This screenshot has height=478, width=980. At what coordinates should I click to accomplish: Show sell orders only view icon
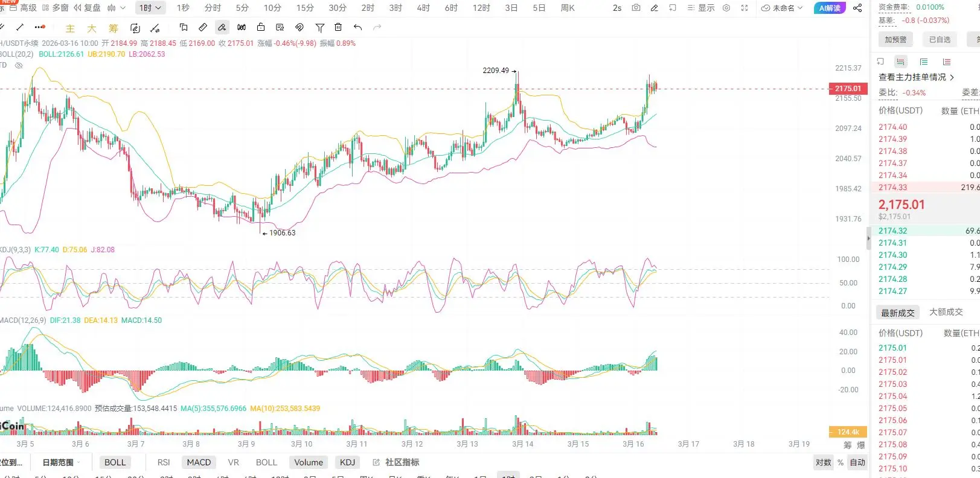tap(946, 62)
